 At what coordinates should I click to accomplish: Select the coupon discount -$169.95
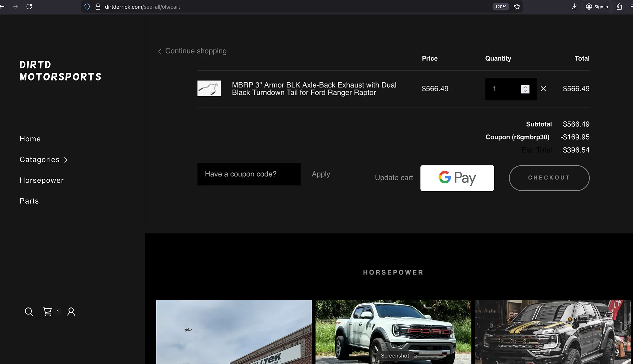click(575, 137)
